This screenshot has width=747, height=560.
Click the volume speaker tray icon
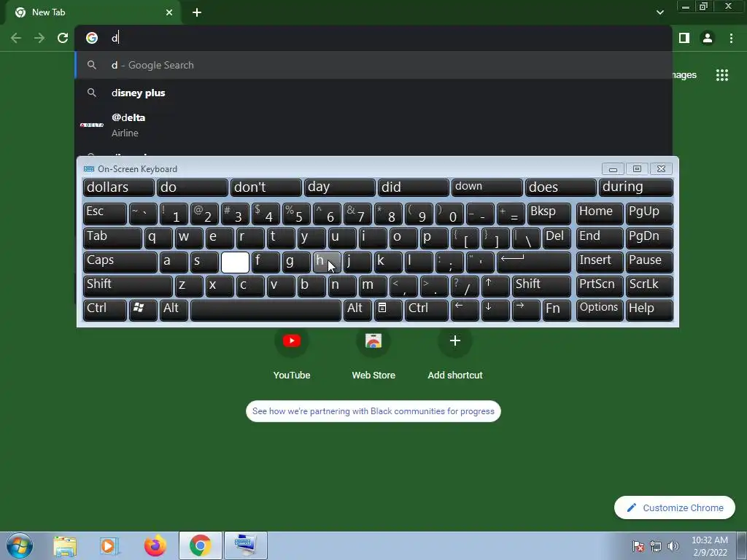pyautogui.click(x=673, y=546)
